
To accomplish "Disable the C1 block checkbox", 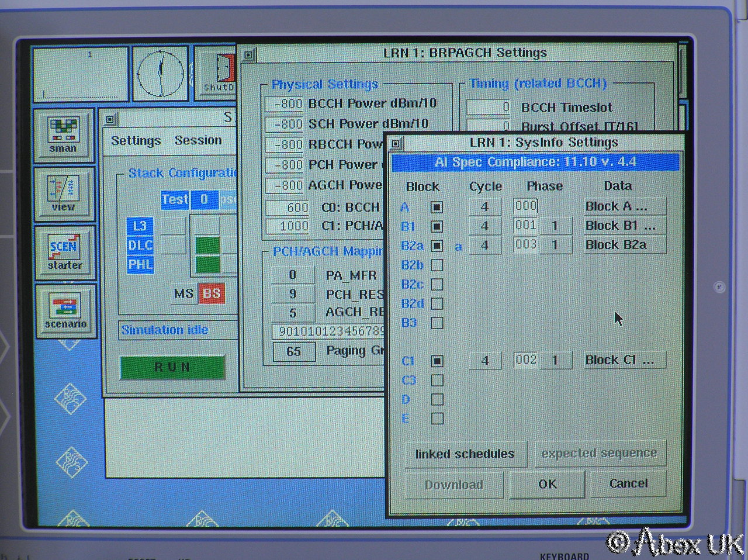I will tap(437, 361).
